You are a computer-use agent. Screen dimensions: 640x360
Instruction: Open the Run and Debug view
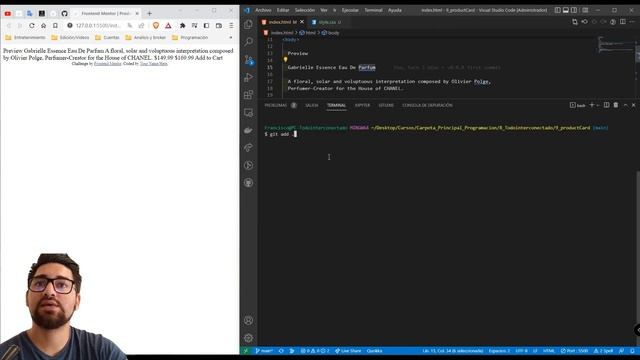[x=248, y=78]
